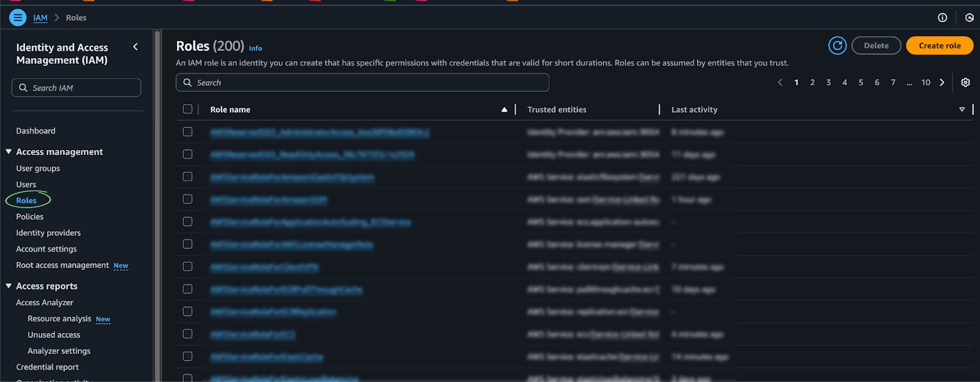Click current page 1 in pagination
The width and height of the screenshot is (980, 382).
coord(796,83)
